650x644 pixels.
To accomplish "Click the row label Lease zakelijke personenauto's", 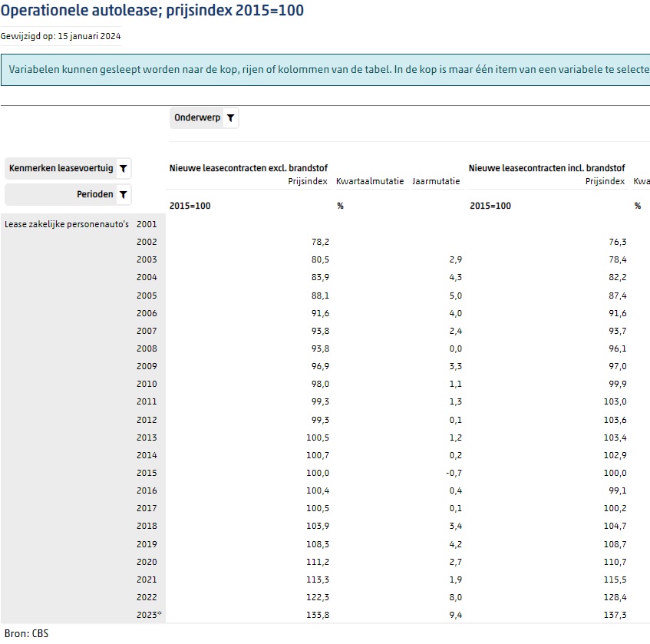I will (x=66, y=224).
